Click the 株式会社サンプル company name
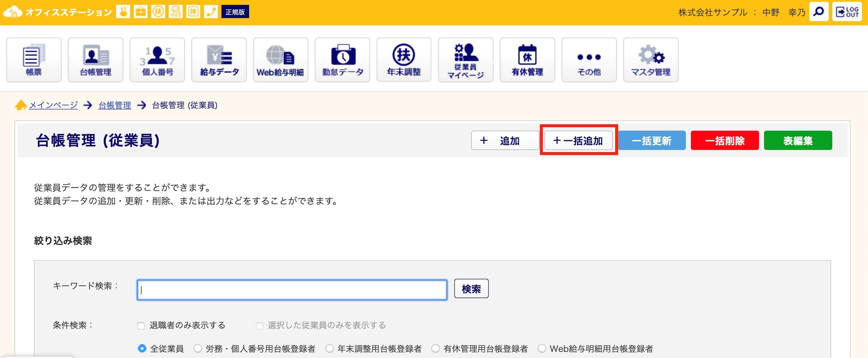The width and height of the screenshot is (868, 358). click(712, 13)
